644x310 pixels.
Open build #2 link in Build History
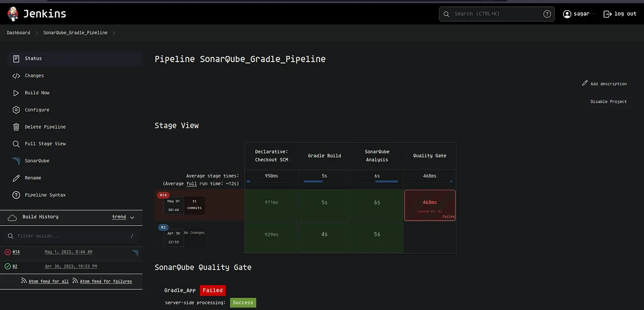pyautogui.click(x=15, y=266)
